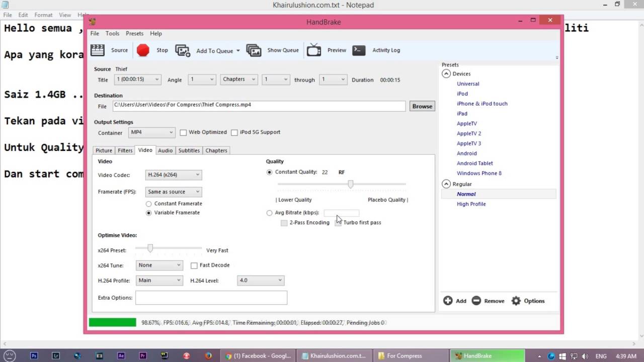This screenshot has height=362, width=644.
Task: Adjust the x264 Preset slider
Action: click(150, 248)
